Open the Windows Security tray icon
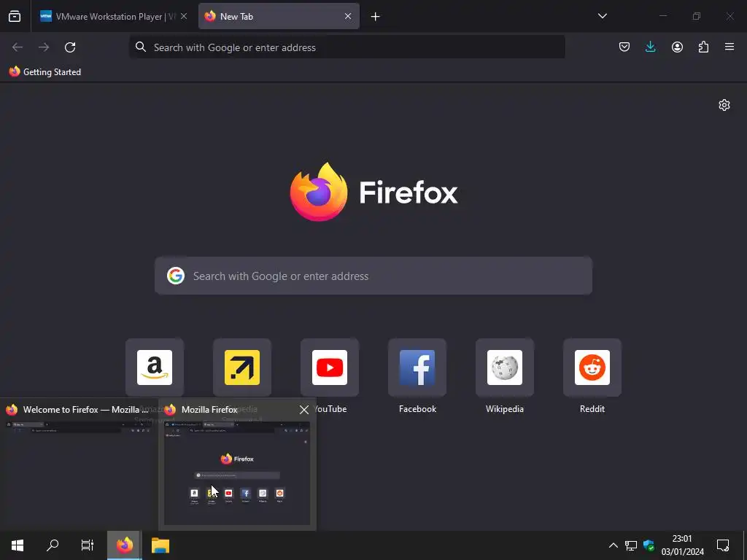This screenshot has height=560, width=747. [649, 545]
